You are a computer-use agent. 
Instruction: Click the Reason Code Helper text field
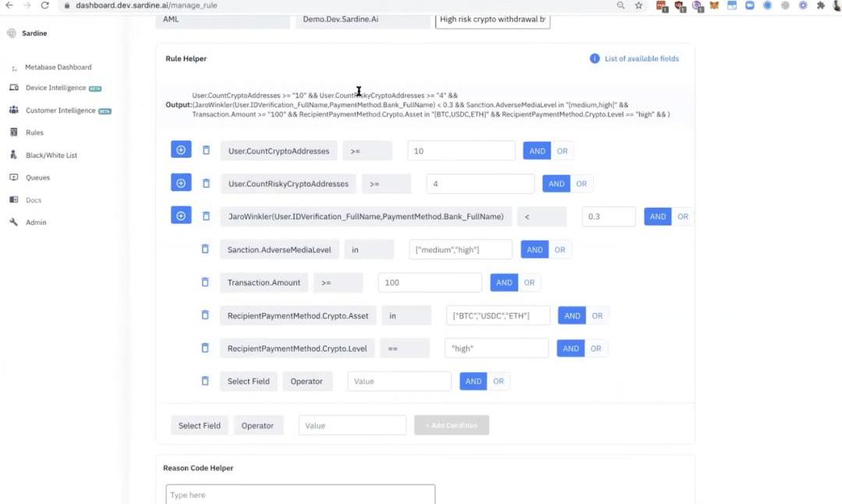click(x=300, y=495)
